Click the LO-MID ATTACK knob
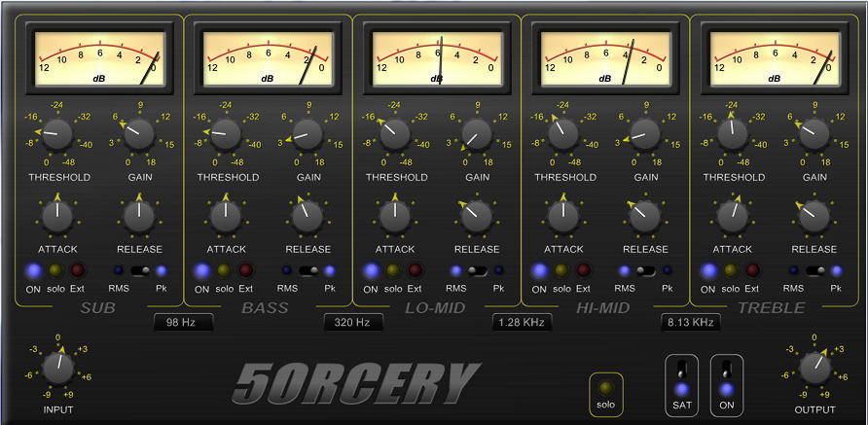Viewport: 868px width, 425px height. [395, 216]
